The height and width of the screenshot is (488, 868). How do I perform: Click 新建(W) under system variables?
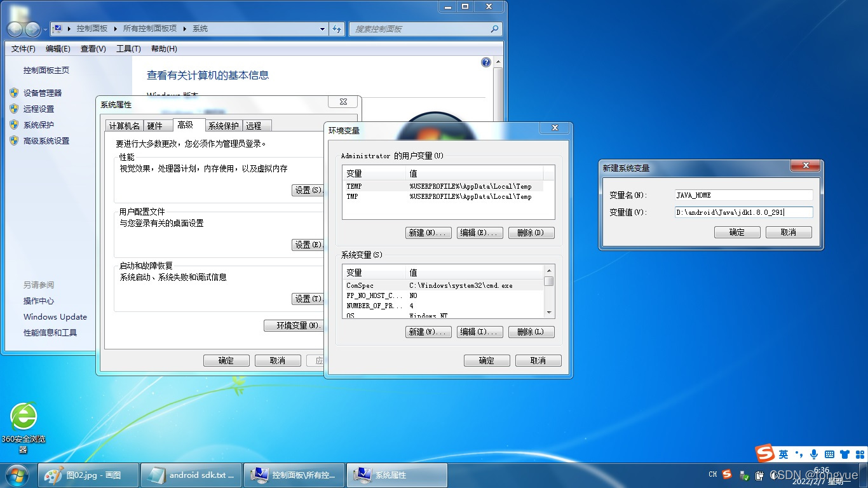point(428,332)
